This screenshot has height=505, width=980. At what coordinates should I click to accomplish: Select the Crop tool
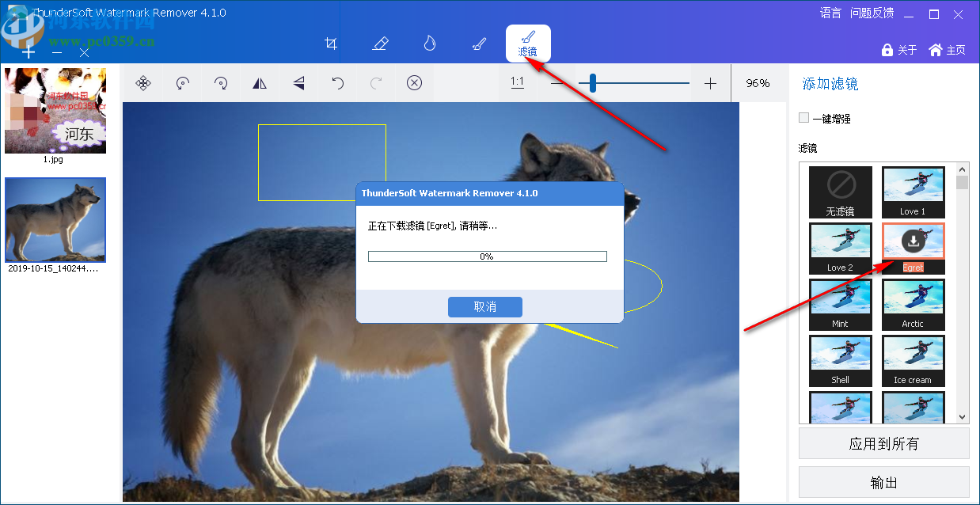331,44
